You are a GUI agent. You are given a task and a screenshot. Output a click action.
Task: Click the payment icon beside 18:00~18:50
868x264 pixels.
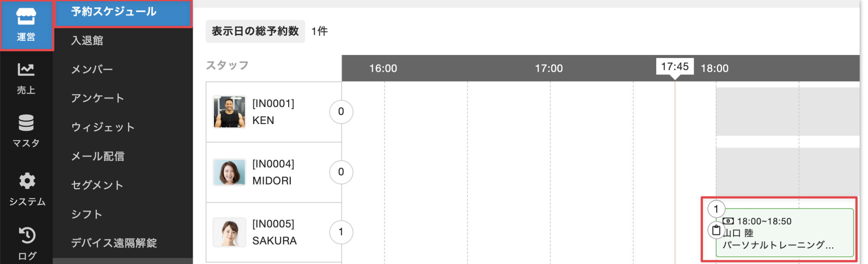pos(728,221)
